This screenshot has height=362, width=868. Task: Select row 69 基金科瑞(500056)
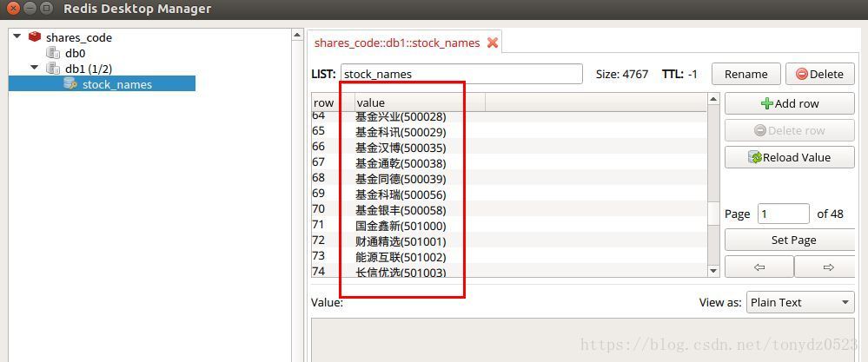508,194
